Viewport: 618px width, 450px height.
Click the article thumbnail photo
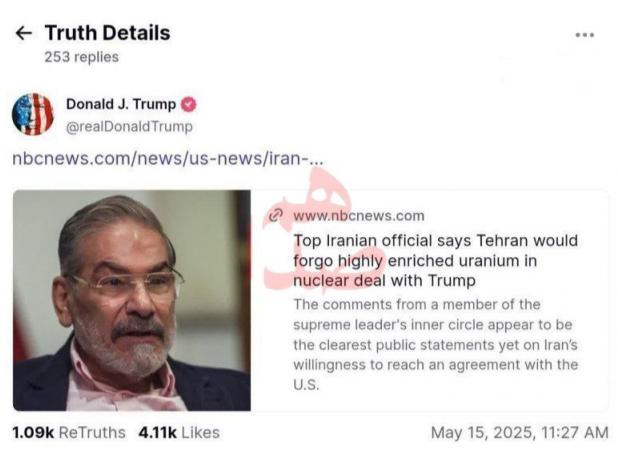coord(131,300)
